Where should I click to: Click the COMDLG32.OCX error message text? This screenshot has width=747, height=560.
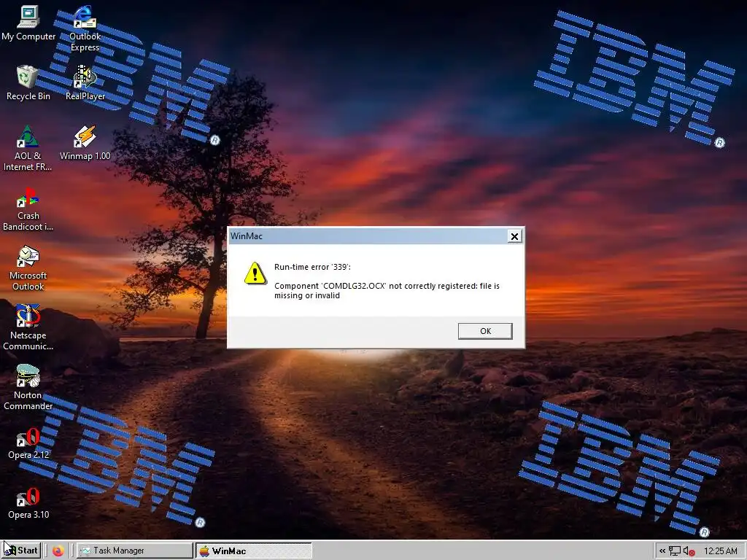click(387, 290)
